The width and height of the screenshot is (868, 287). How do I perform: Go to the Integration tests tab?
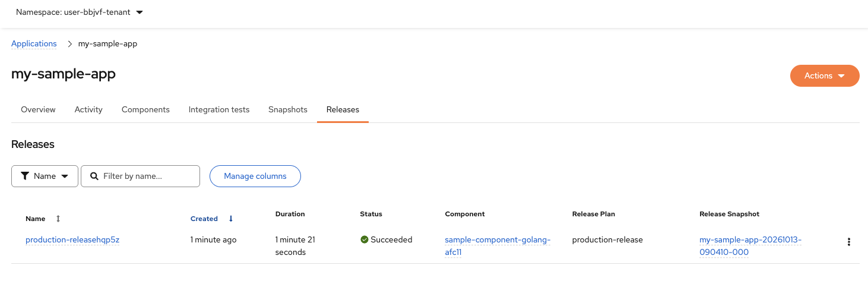click(x=219, y=109)
